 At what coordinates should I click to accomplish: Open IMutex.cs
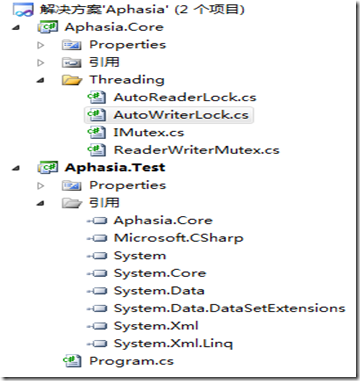pyautogui.click(x=149, y=133)
